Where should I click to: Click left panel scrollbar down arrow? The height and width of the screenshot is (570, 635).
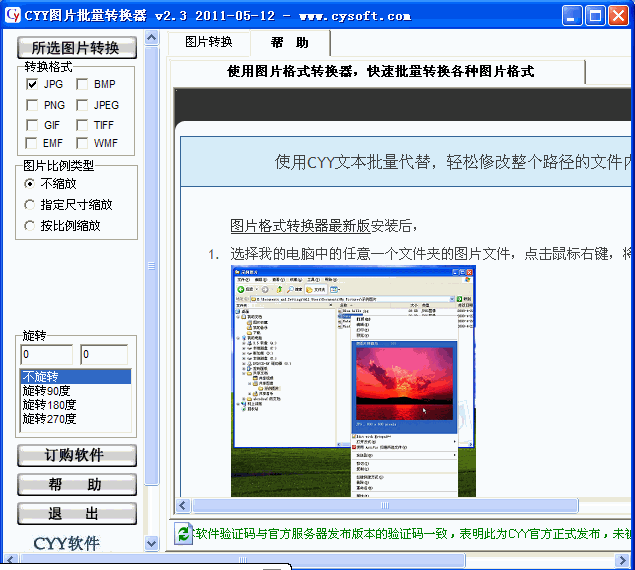[151, 543]
